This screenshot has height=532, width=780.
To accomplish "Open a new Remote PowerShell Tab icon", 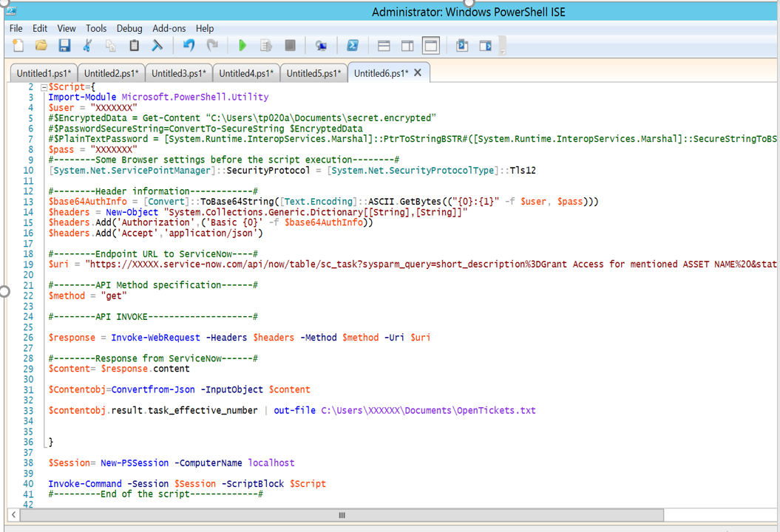I will coord(321,45).
